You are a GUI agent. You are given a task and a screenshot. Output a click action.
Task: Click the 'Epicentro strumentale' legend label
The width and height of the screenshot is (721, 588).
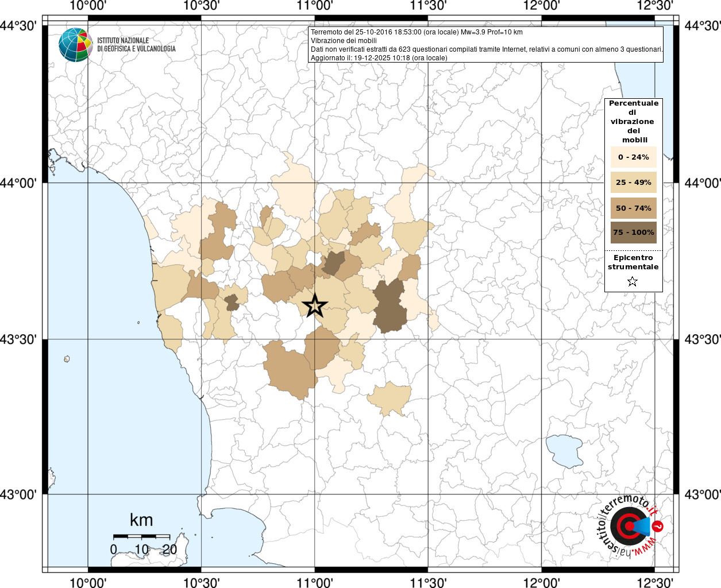click(633, 262)
